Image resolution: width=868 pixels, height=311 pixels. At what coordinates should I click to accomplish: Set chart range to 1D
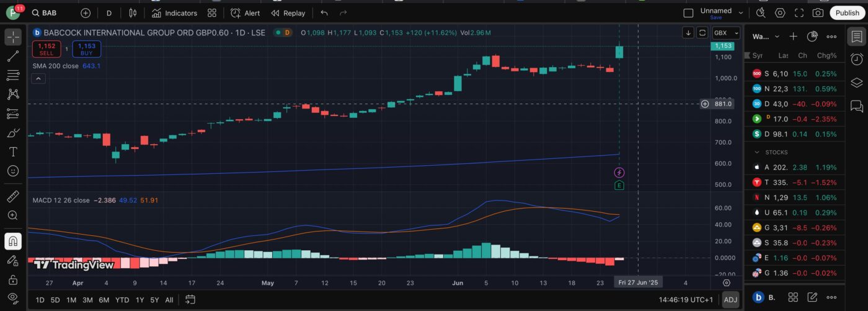click(40, 300)
